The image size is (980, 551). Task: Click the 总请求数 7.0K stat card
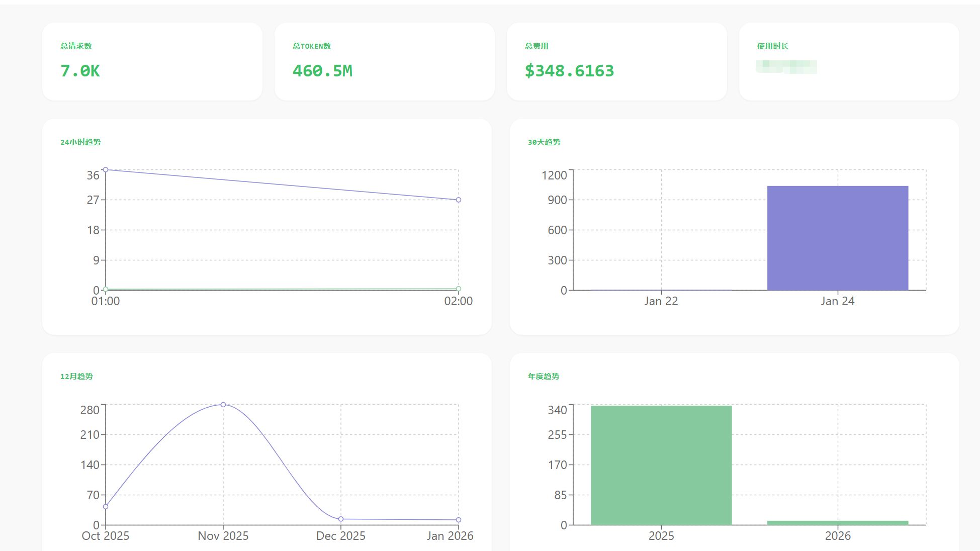(152, 61)
